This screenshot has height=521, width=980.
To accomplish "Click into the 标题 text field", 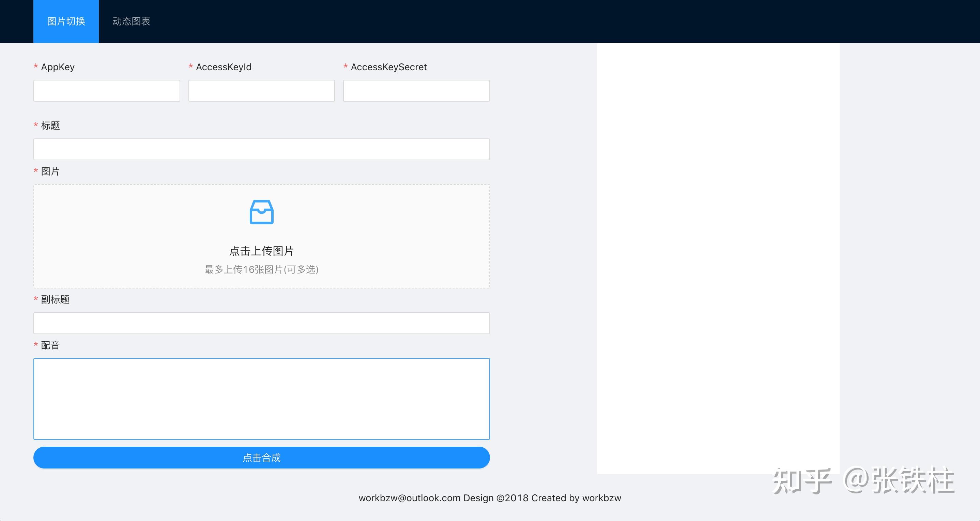I will (x=262, y=149).
